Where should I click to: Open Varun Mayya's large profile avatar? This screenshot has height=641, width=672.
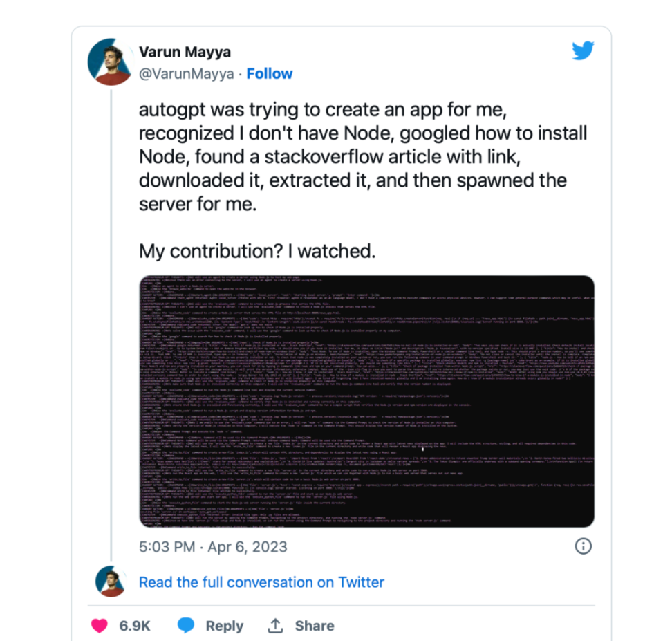tap(109, 62)
